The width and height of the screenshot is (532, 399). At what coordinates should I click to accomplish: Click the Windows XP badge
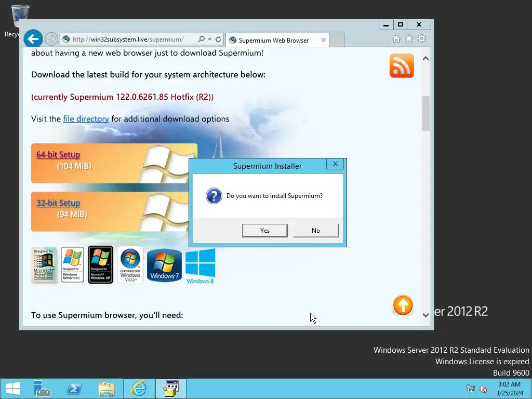[x=100, y=264]
